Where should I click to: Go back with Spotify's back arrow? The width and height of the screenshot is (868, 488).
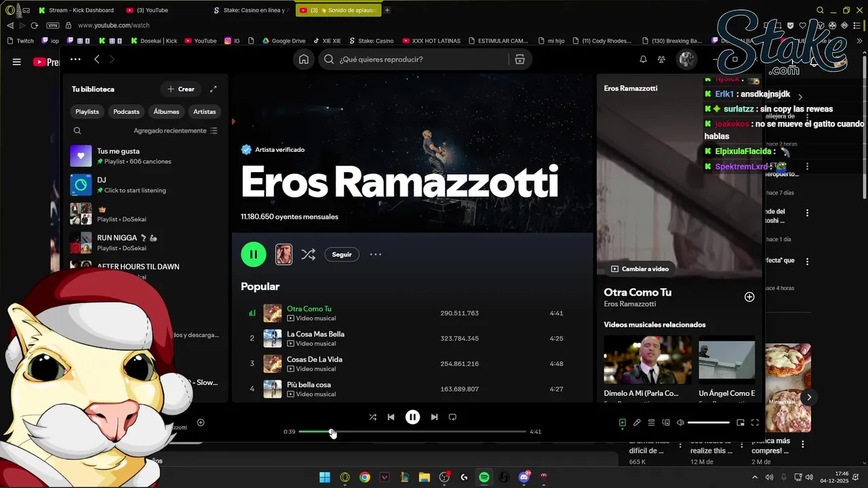[97, 60]
